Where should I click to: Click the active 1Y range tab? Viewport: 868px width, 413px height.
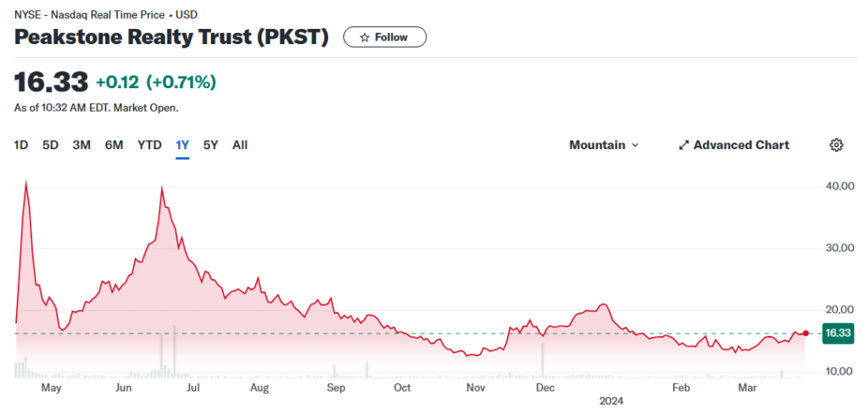point(182,145)
